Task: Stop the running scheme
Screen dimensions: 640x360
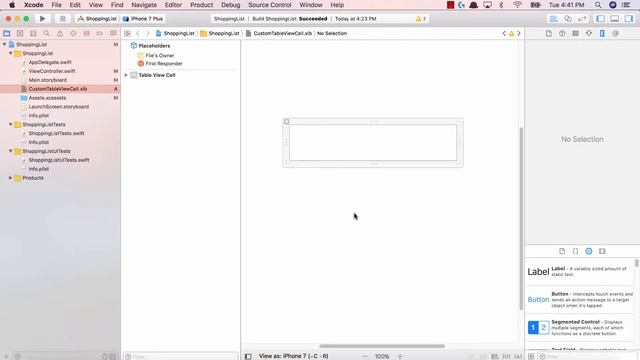Action: [62, 19]
